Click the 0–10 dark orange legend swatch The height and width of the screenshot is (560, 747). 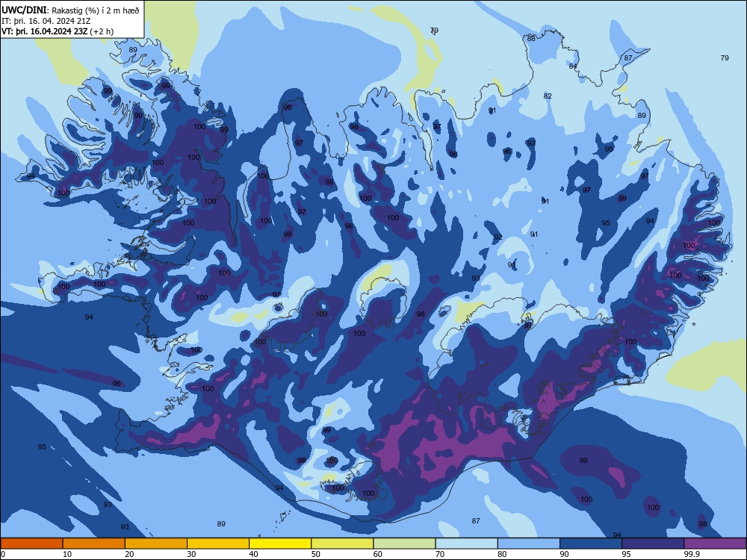(x=31, y=544)
